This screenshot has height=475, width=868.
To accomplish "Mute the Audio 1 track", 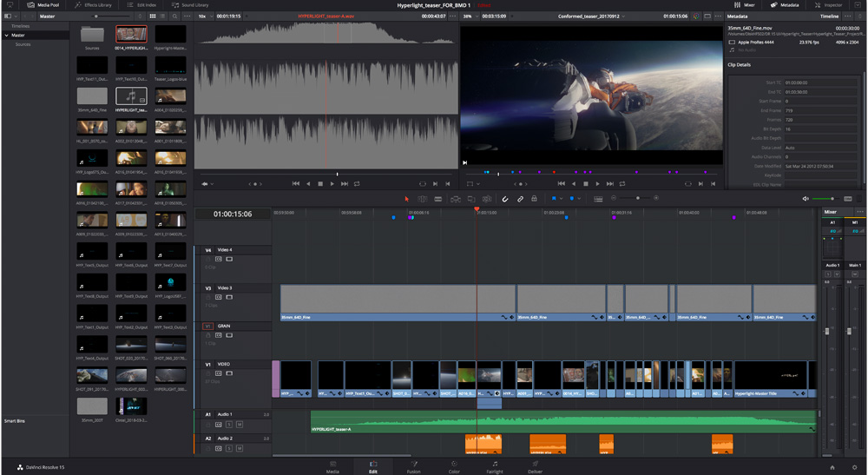I will [x=239, y=425].
